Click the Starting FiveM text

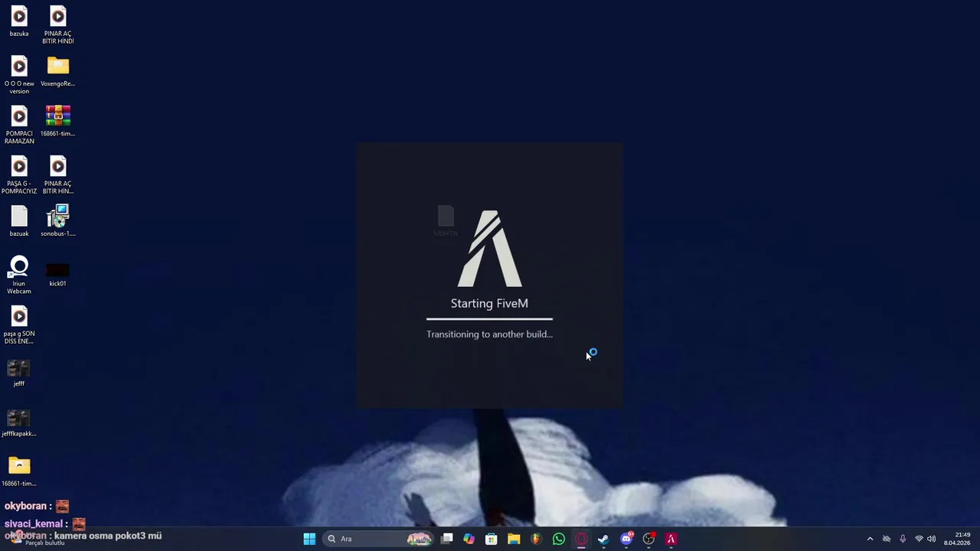(x=489, y=304)
